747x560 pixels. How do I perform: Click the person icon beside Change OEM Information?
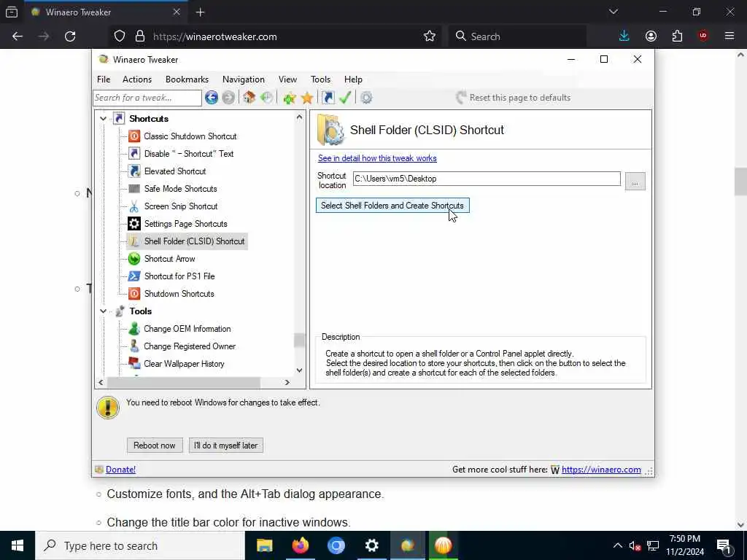[134, 329]
